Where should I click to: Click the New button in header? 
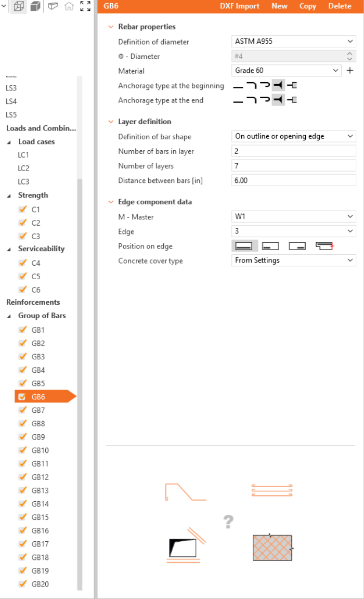pos(279,6)
